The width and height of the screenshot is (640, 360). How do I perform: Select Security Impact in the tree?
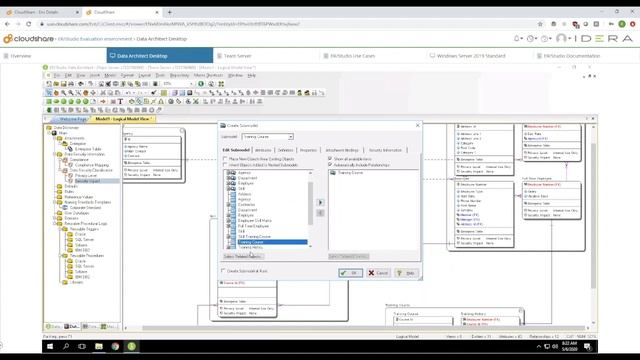coord(87,181)
